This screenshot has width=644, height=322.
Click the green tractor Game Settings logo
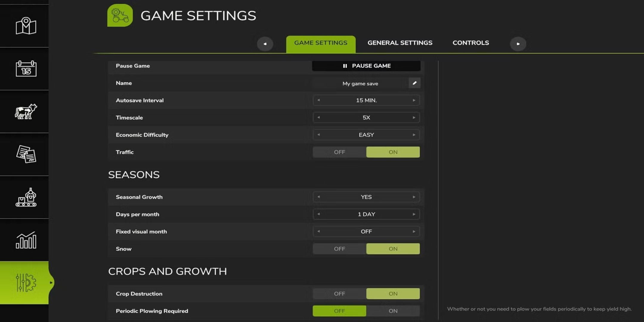120,15
